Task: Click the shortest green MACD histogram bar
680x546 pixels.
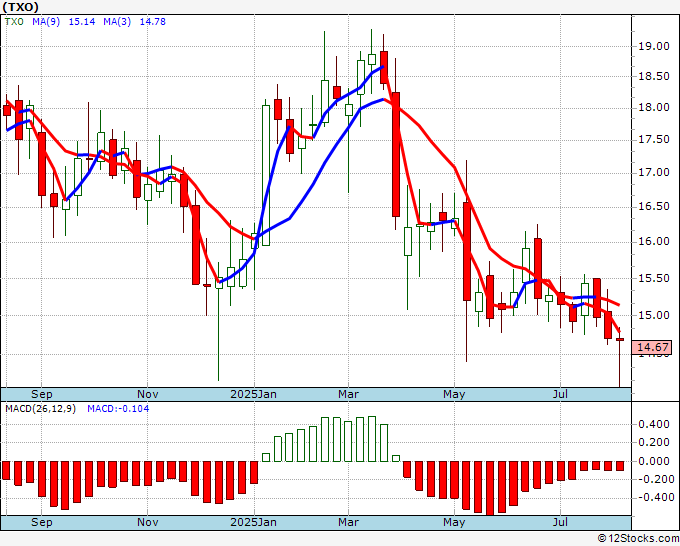Action: [x=396, y=458]
